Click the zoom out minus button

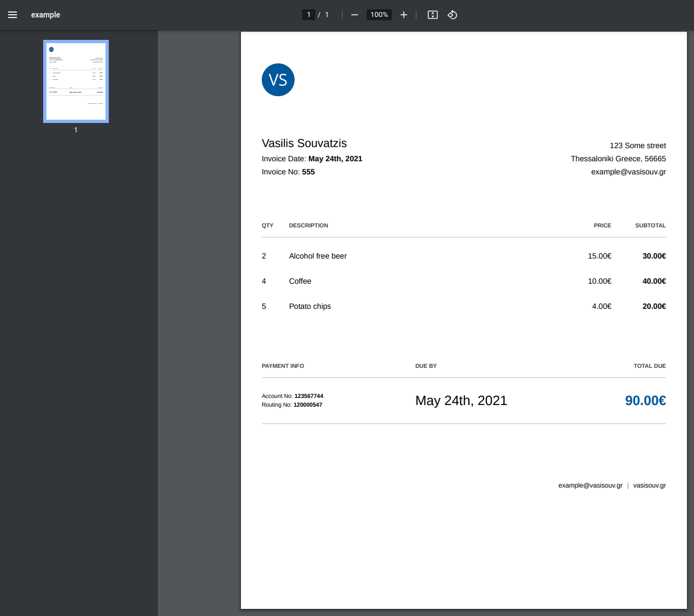pyautogui.click(x=355, y=15)
